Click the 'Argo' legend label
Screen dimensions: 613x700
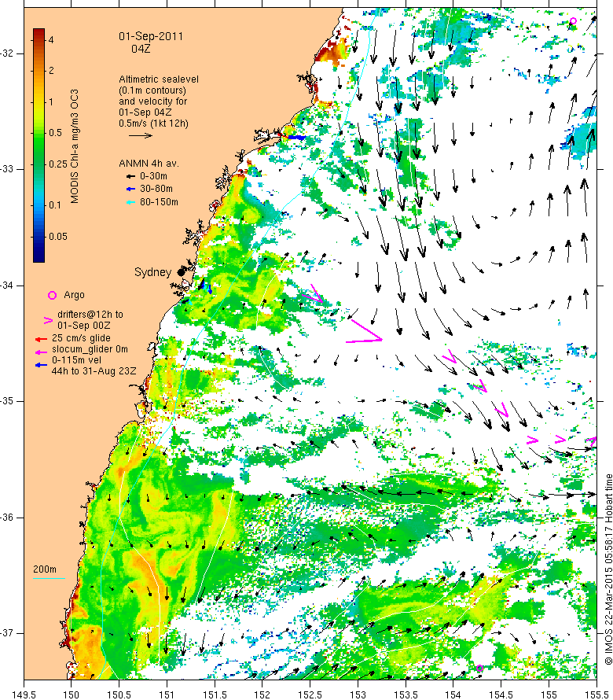coord(74,295)
